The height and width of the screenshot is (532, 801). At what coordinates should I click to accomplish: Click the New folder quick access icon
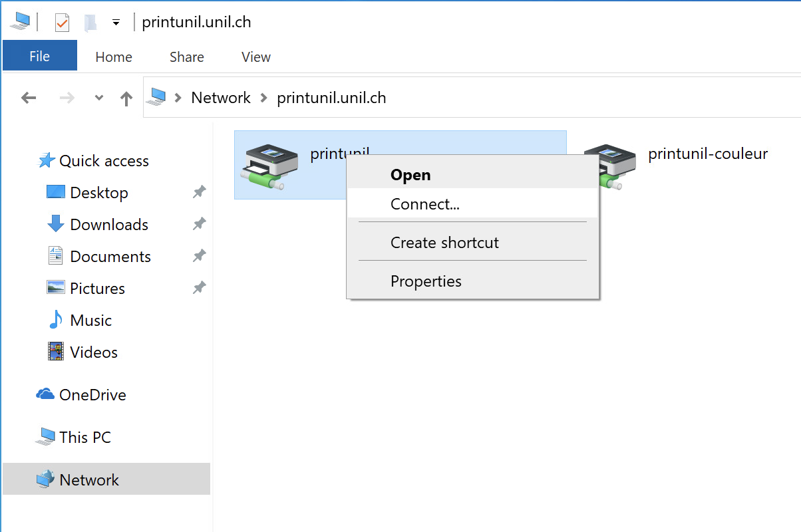90,23
